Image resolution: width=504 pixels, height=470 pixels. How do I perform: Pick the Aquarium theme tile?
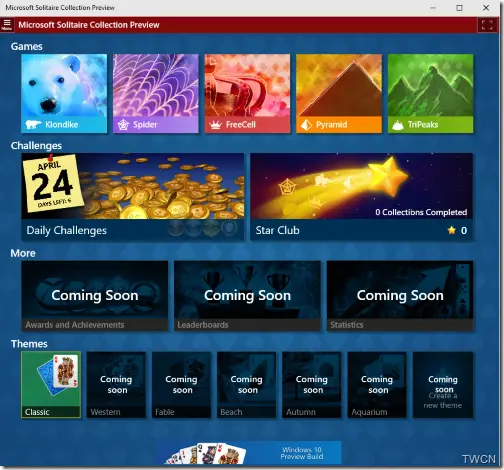[377, 385]
